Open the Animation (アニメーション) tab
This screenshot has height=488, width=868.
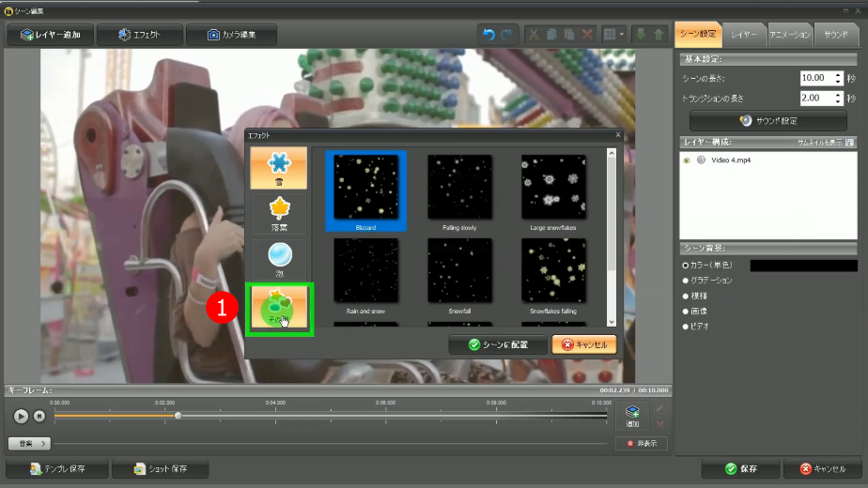click(x=789, y=34)
